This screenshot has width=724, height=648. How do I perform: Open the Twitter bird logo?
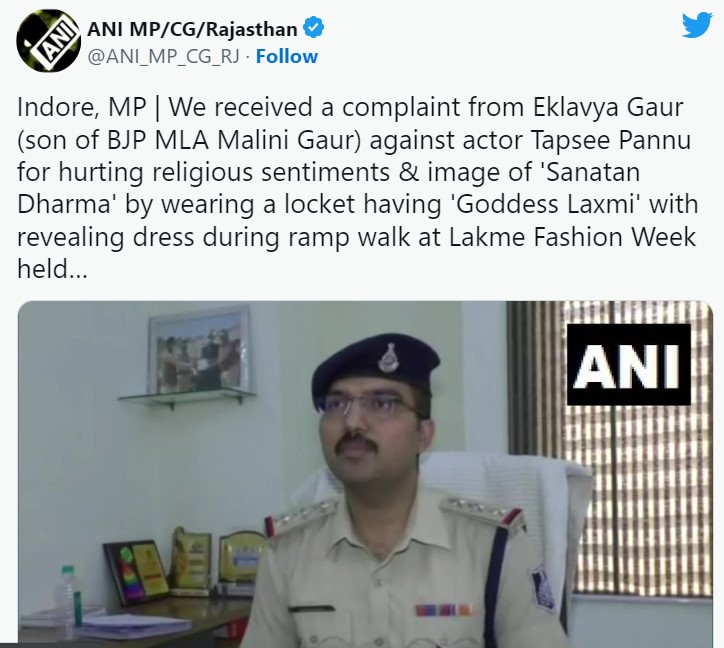pos(697,26)
